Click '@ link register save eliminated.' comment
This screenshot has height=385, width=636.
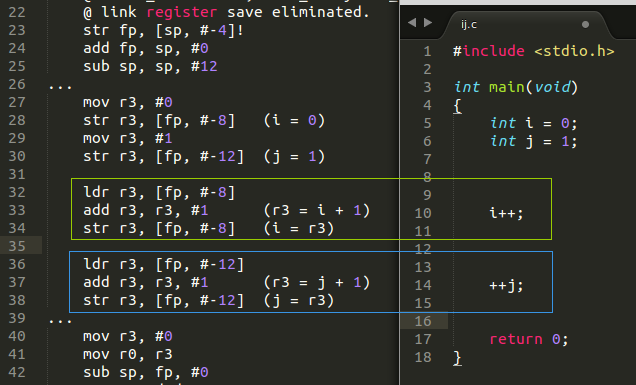click(226, 12)
